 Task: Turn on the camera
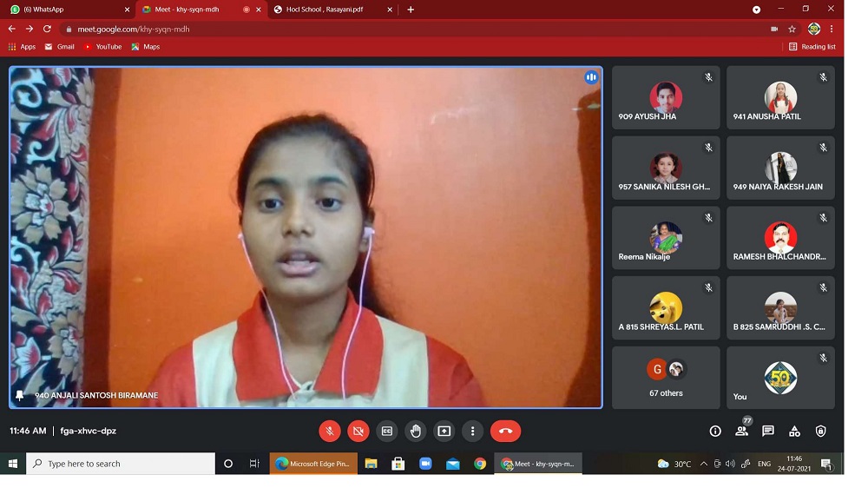[358, 431]
